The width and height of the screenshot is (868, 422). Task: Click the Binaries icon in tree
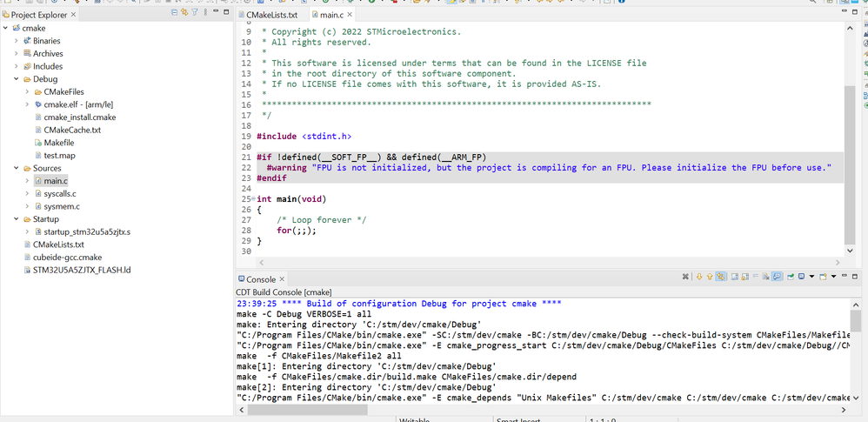pos(27,41)
